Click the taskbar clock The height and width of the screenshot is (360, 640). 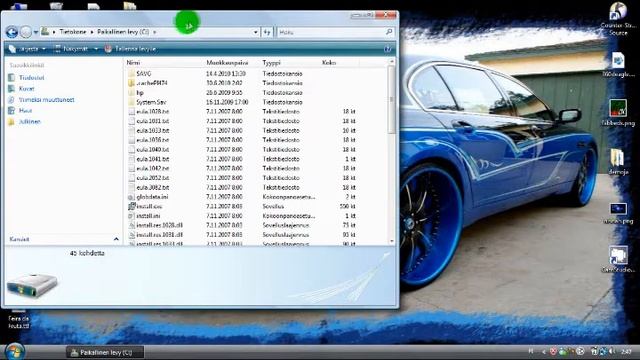627,351
